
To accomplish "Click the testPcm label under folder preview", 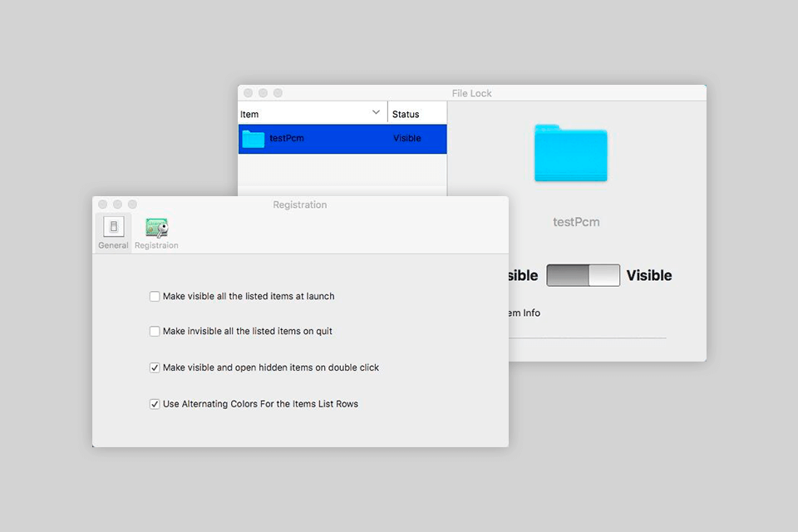I will click(576, 222).
